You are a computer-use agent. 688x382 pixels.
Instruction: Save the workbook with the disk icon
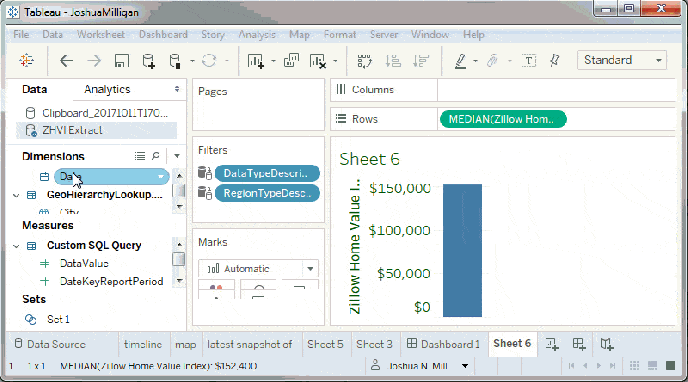[122, 61]
